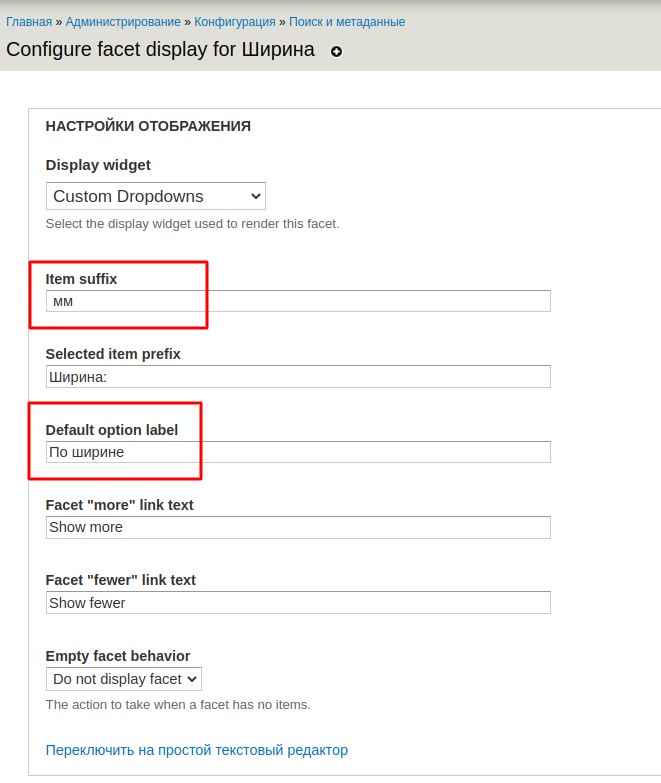The width and height of the screenshot is (661, 783).
Task: Focus the Selected item prefix field
Action: pyautogui.click(x=298, y=377)
